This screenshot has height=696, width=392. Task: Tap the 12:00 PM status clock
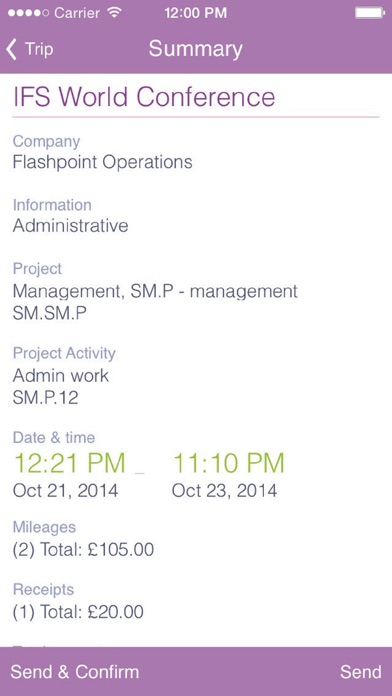tap(195, 13)
